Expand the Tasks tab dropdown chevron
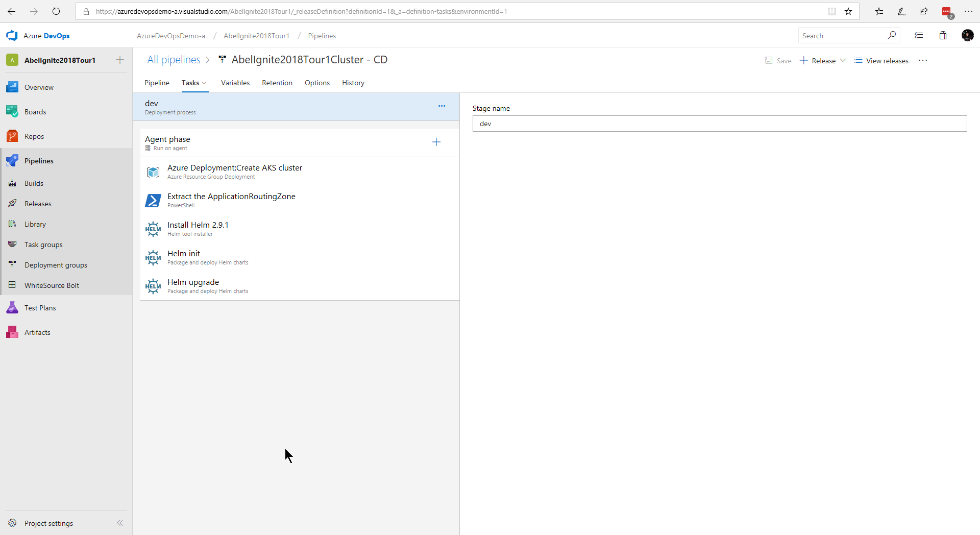The width and height of the screenshot is (980, 535). tap(204, 83)
